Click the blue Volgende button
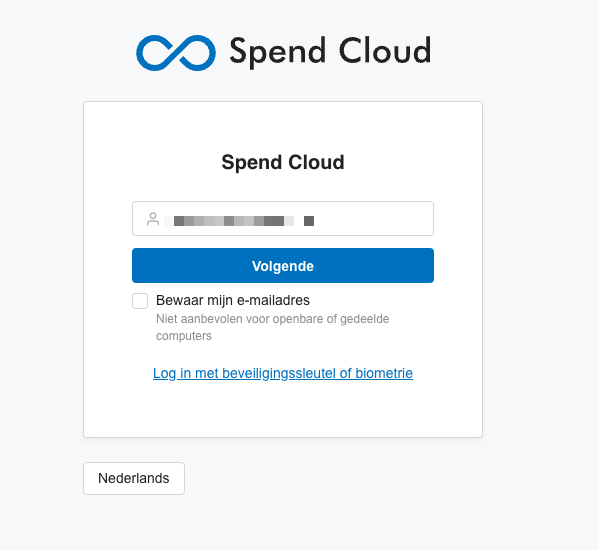Image resolution: width=598 pixels, height=550 pixels. [x=283, y=265]
